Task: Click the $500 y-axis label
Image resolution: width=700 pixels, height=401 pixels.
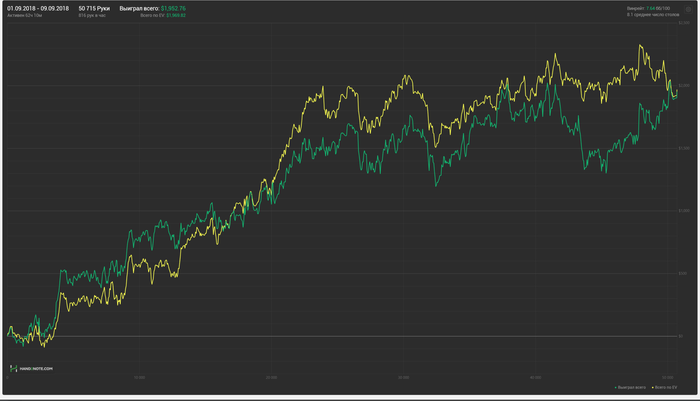Action: (x=683, y=273)
